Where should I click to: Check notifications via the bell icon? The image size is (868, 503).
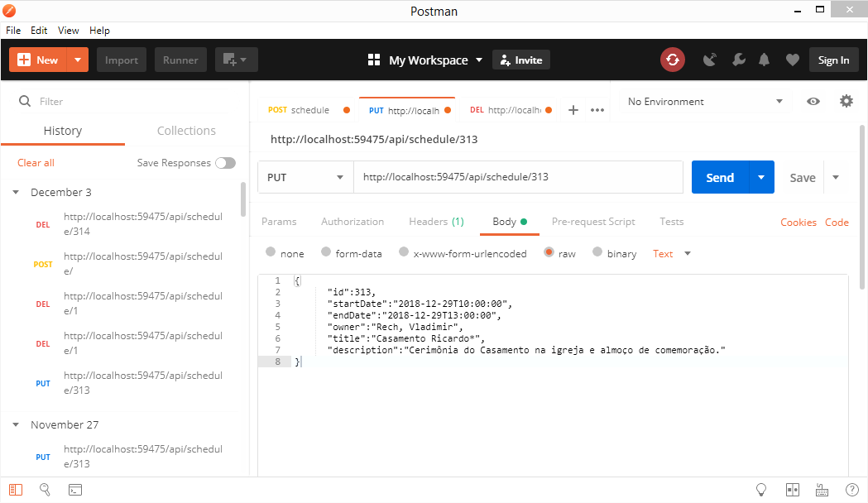point(763,59)
